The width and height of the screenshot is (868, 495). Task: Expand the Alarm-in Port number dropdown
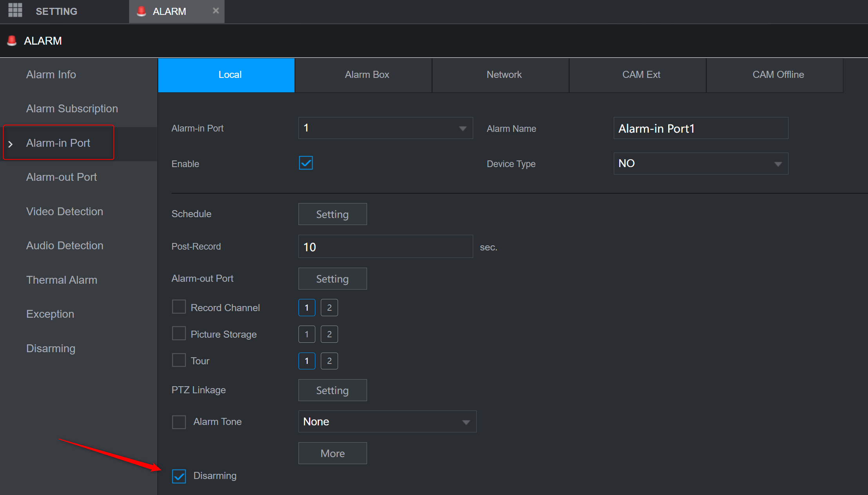(x=385, y=128)
